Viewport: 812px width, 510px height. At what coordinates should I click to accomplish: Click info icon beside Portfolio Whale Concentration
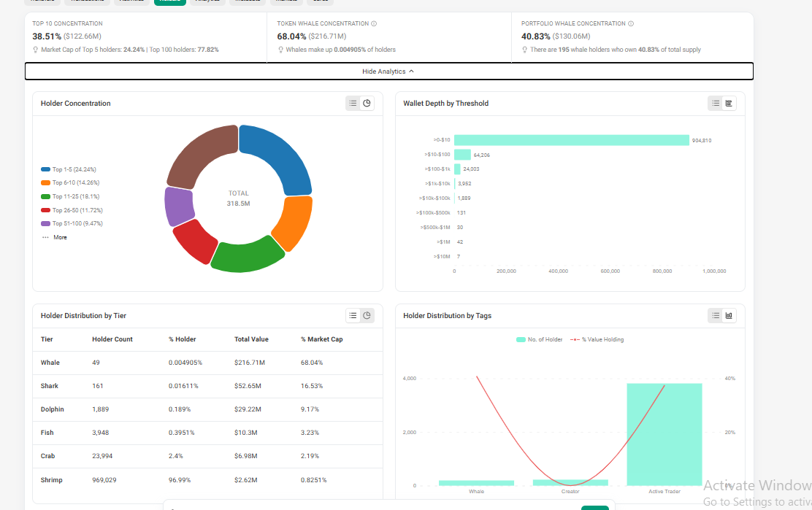631,24
